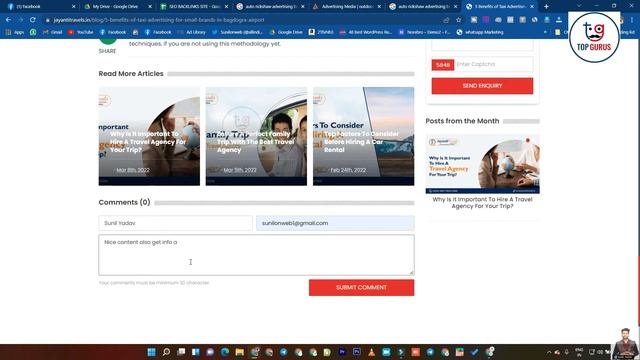
Task: Open the Perfect Family Trip article card
Action: (x=256, y=136)
